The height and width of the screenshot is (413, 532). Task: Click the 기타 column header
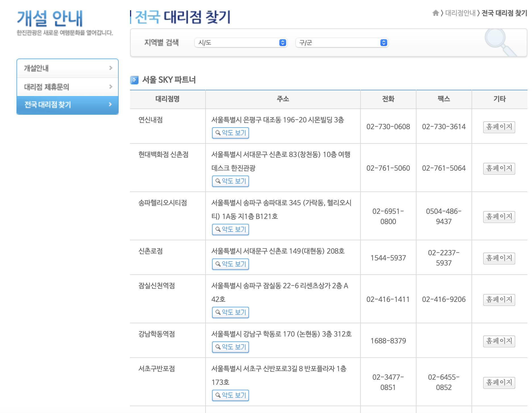[499, 99]
